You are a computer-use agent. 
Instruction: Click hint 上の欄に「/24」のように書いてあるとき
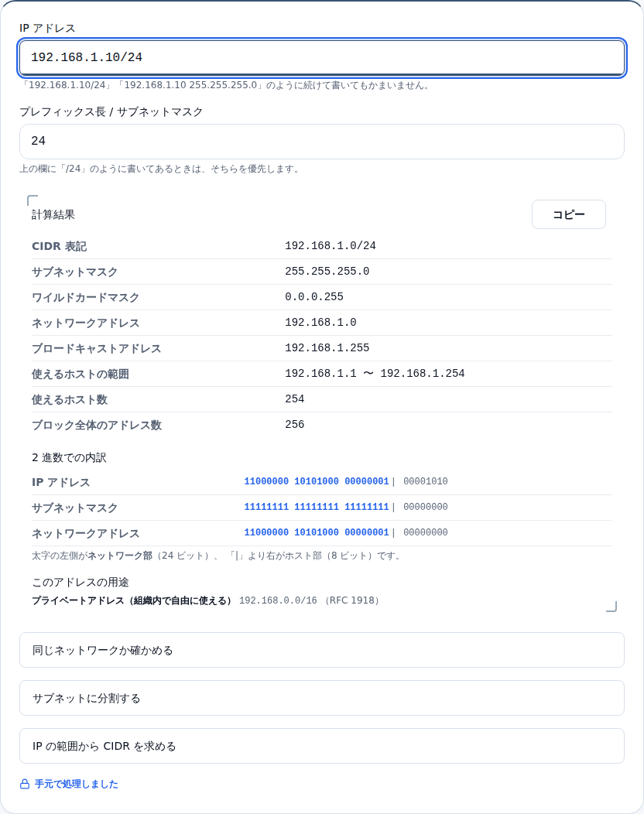pyautogui.click(x=160, y=169)
